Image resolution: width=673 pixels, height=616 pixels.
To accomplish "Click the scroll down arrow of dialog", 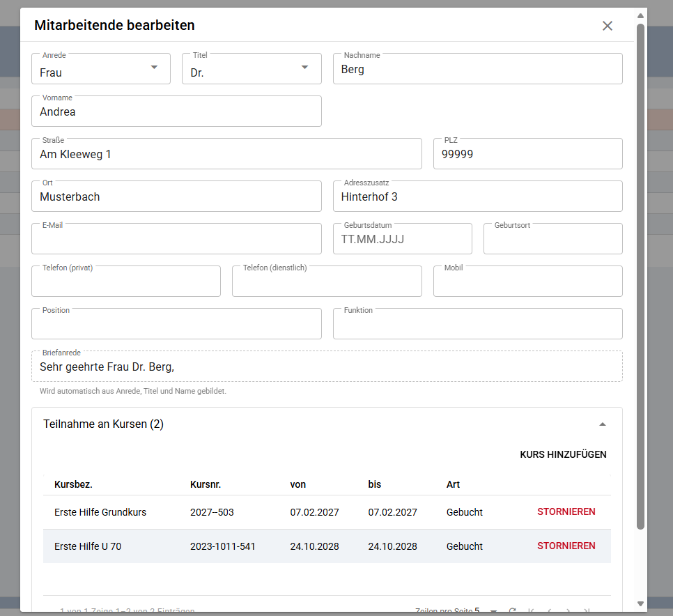I will tap(640, 603).
